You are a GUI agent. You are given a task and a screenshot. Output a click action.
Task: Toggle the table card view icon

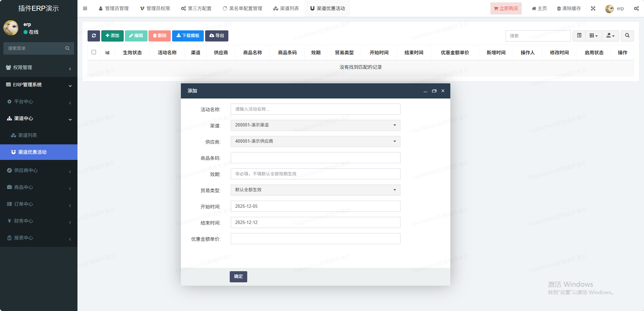(579, 36)
